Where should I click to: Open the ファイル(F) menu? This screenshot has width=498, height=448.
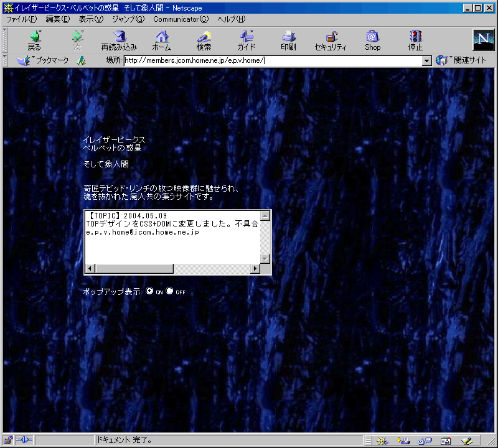(x=22, y=19)
